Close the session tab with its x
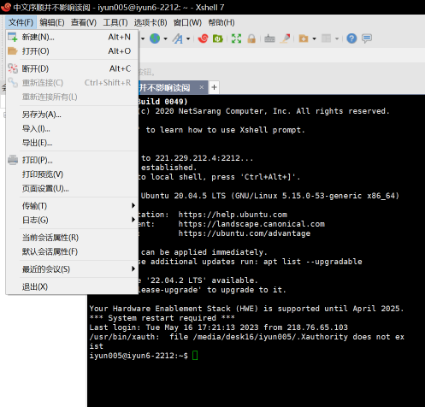 pyautogui.click(x=201, y=87)
